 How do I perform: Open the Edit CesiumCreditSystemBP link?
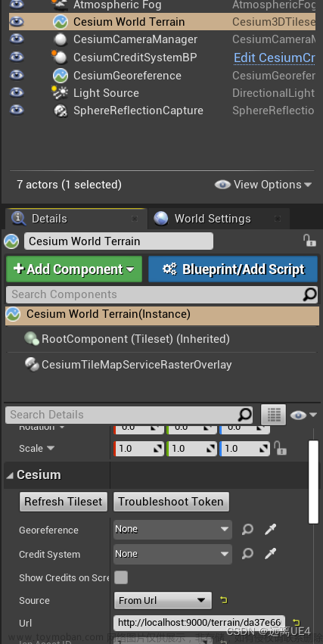pos(274,58)
